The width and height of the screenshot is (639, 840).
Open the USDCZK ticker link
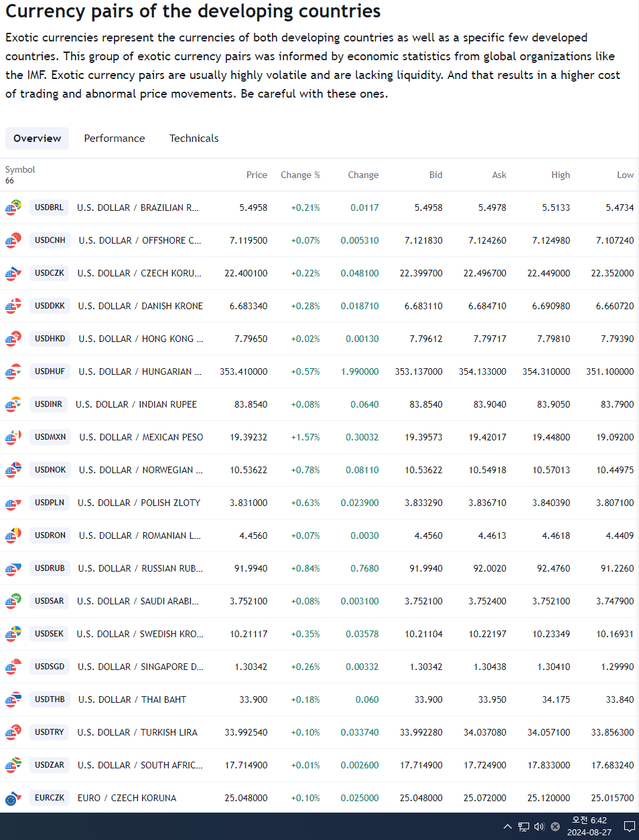point(50,273)
